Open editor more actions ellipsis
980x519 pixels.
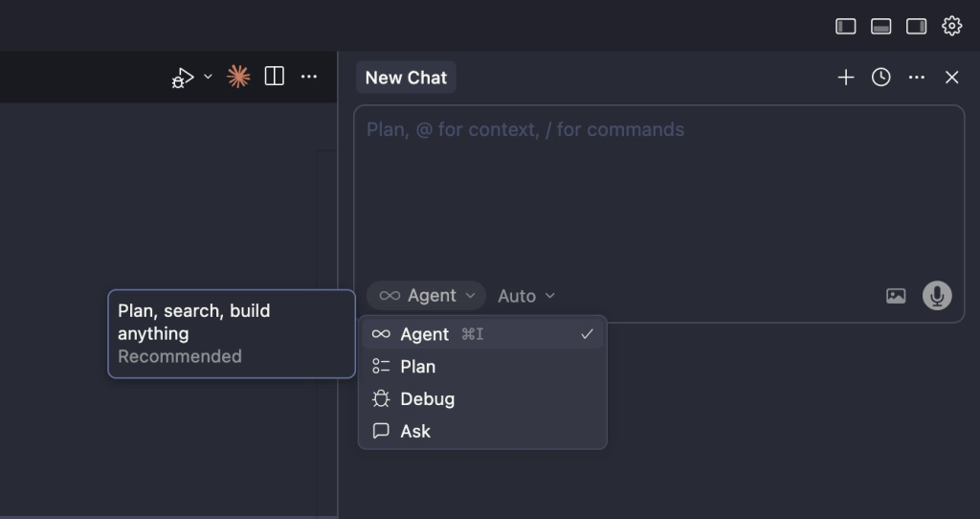[x=309, y=77]
